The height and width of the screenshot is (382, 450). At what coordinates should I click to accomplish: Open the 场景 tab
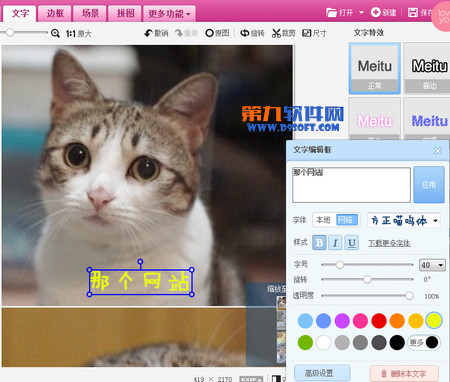coord(90,13)
